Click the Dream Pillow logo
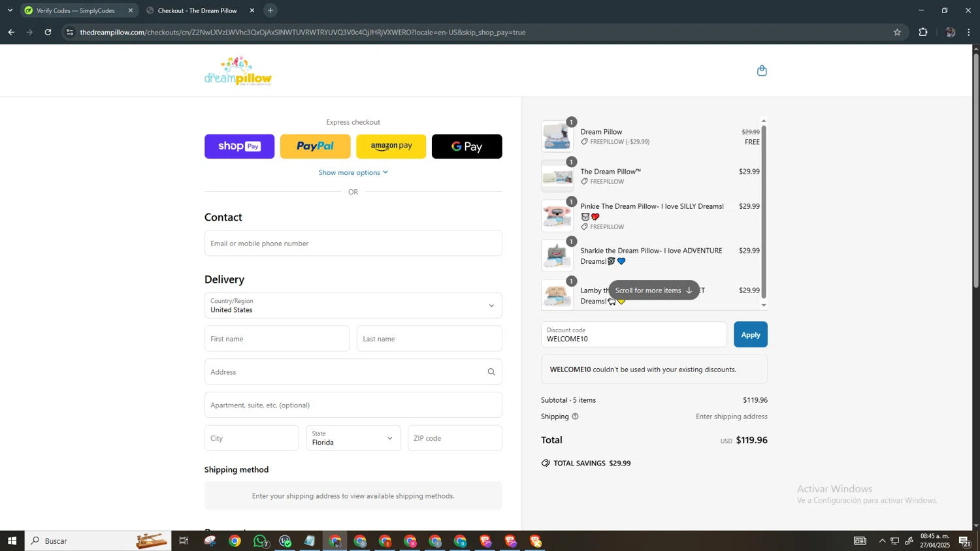The image size is (980, 551). (238, 71)
